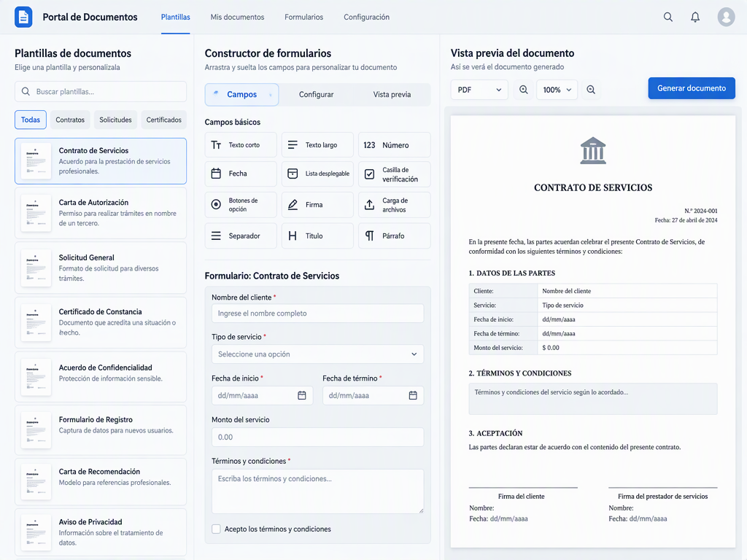The image size is (747, 560).
Task: Open calendar for Fecha de término
Action: [x=413, y=395]
